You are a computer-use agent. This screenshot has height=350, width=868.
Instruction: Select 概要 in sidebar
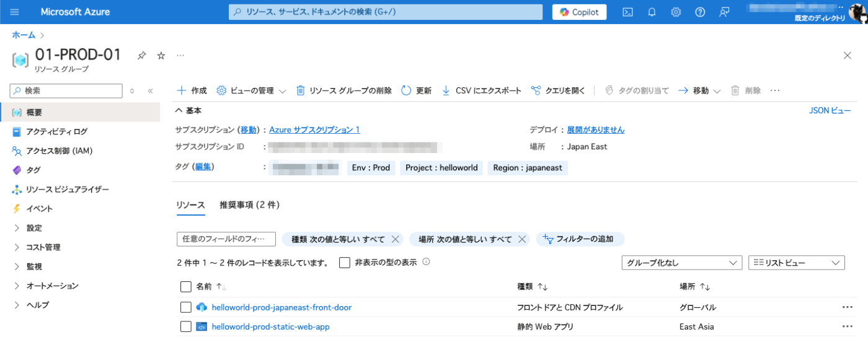coord(80,112)
